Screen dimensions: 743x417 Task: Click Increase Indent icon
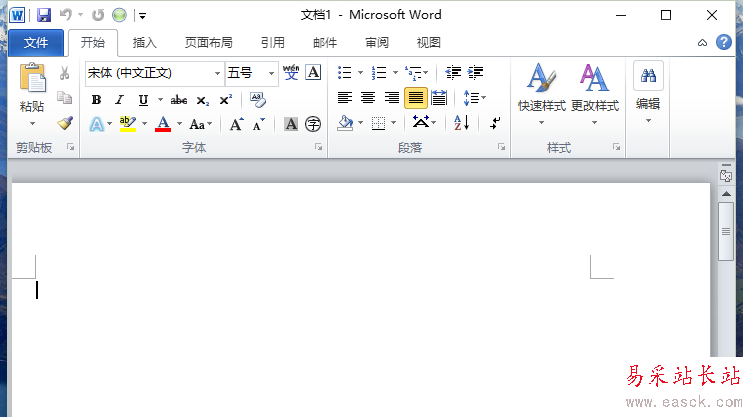[475, 73]
